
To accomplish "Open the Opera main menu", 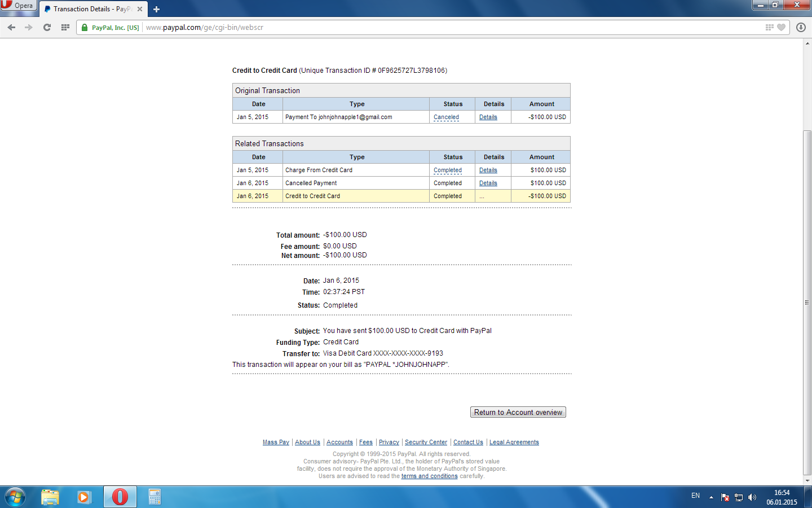I will [18, 6].
